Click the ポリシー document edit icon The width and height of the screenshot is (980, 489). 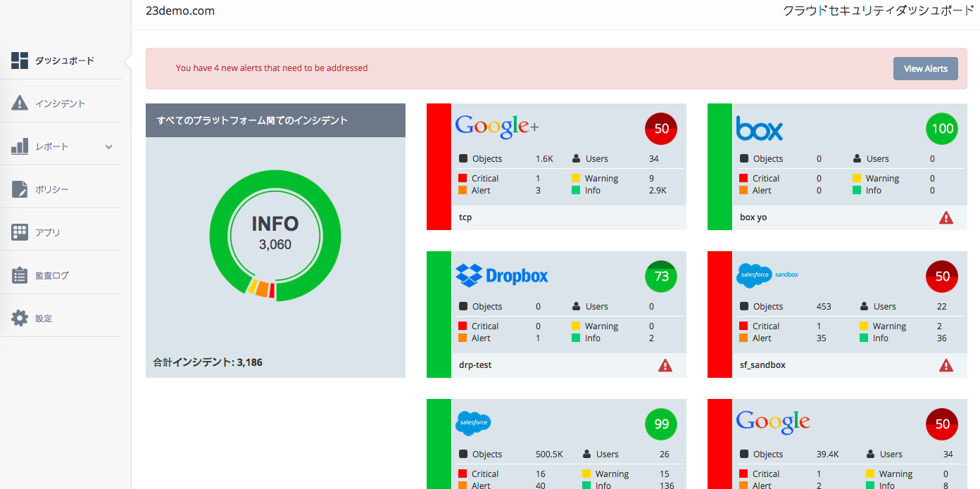click(20, 189)
